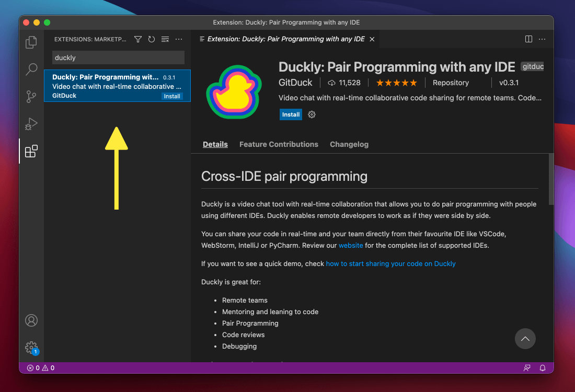
Task: Open the Repository link
Action: tap(451, 83)
